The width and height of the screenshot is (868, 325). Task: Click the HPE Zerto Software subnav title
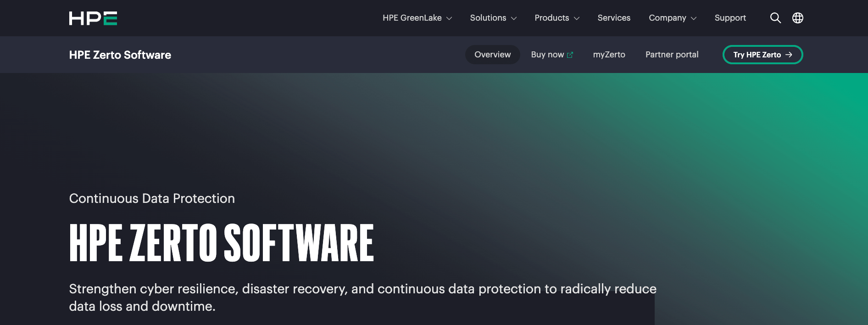tap(120, 55)
